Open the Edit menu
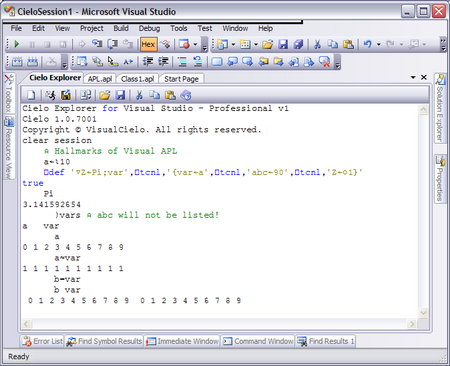This screenshot has width=450, height=366. [38, 28]
